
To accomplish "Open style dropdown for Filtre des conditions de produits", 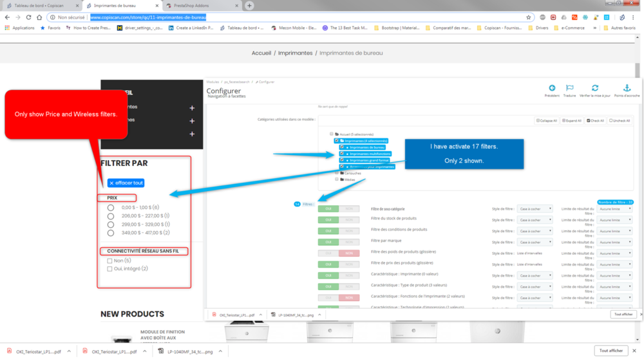I will (535, 231).
